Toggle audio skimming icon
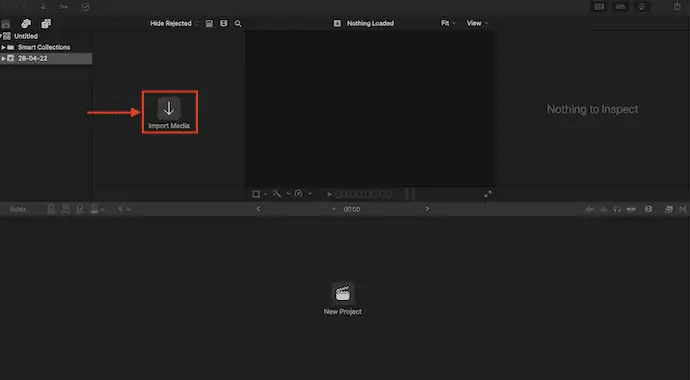 tap(603, 209)
